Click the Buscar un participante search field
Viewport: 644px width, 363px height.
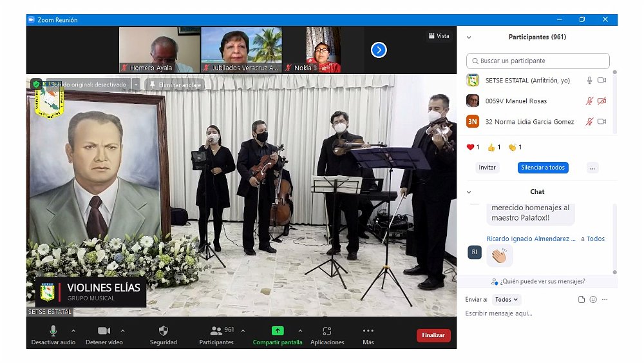click(538, 61)
